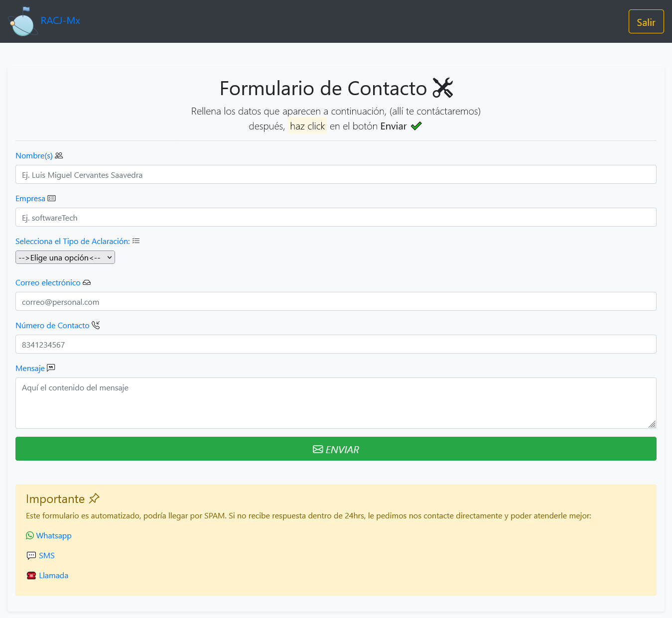The width and height of the screenshot is (672, 618).
Task: Click the Salir button
Action: tap(646, 21)
